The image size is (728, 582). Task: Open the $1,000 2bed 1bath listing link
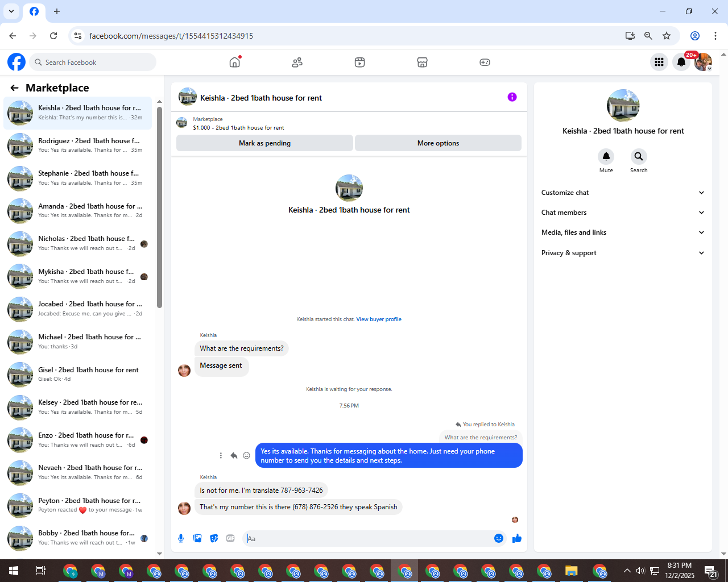click(238, 128)
